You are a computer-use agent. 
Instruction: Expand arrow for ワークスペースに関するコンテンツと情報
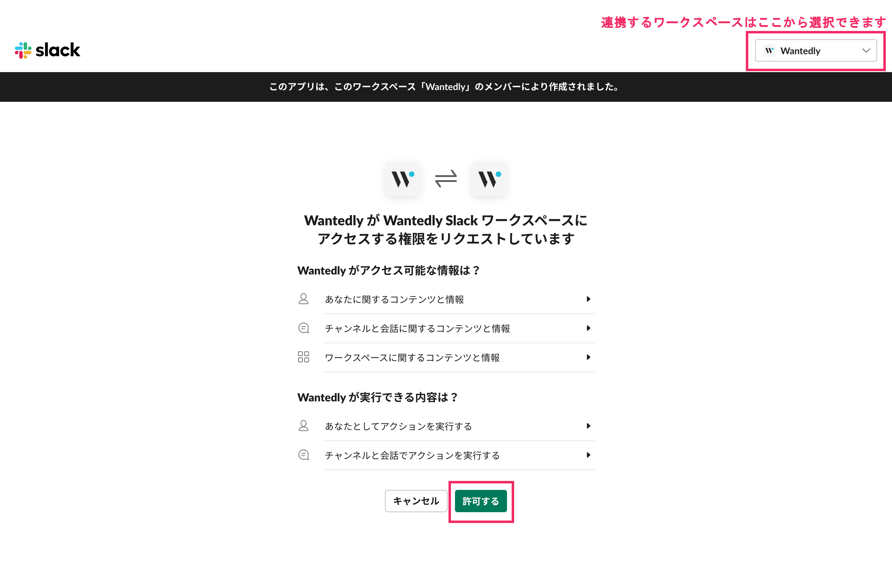(588, 357)
